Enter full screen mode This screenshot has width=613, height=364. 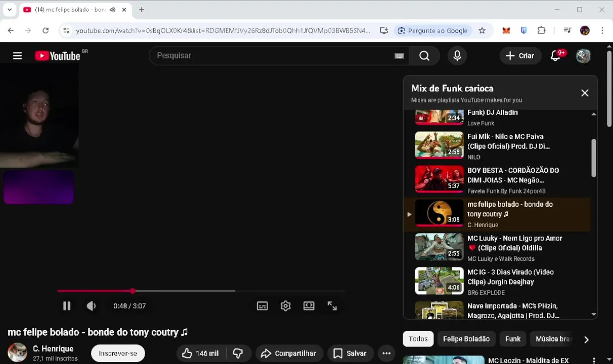pyautogui.click(x=332, y=306)
